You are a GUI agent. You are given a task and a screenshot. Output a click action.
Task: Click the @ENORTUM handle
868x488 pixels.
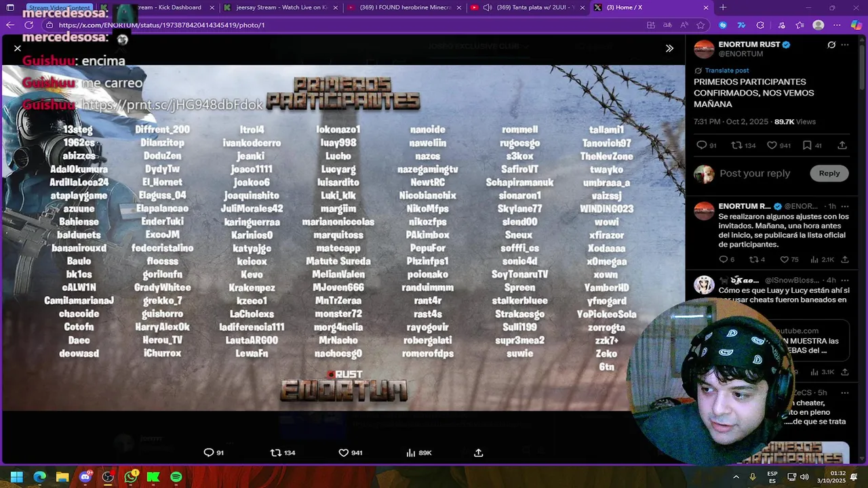pos(741,54)
